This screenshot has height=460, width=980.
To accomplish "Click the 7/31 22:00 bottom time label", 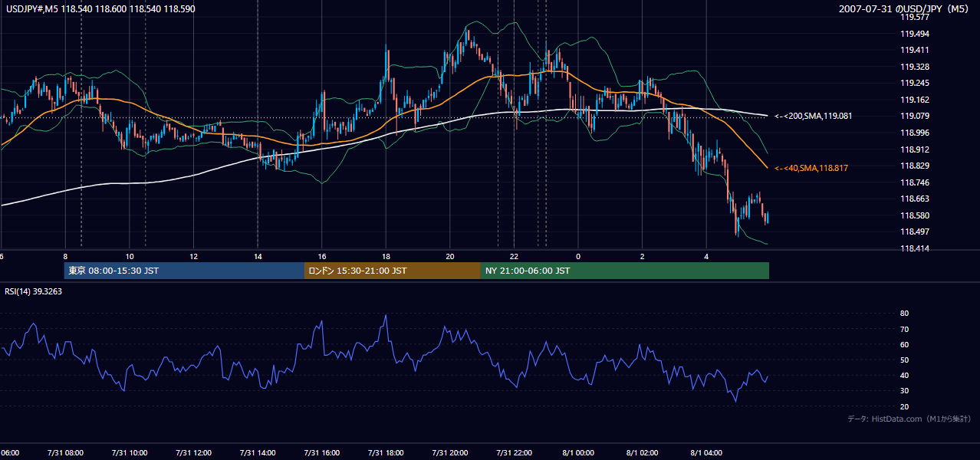I will [x=514, y=452].
